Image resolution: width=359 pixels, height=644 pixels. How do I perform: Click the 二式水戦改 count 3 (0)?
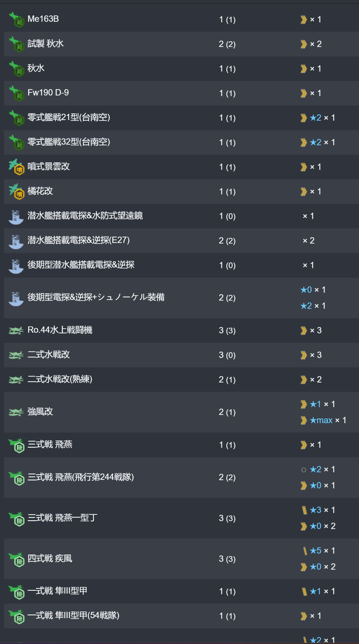click(227, 355)
